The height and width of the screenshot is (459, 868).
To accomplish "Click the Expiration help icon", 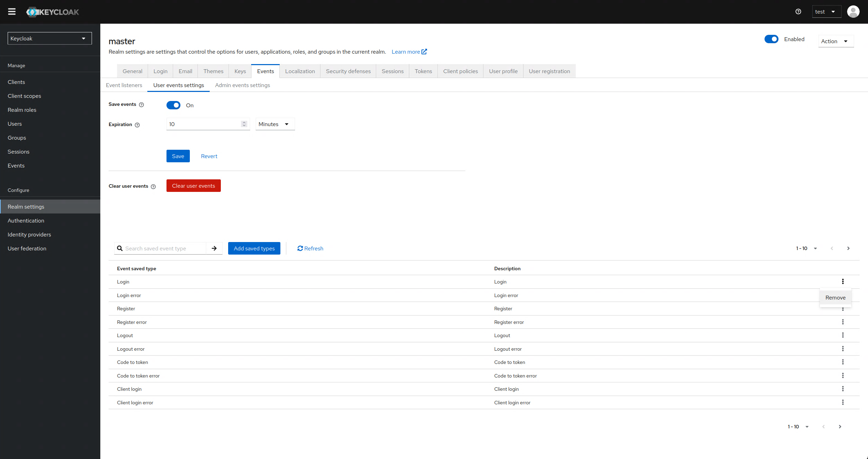I will (137, 125).
